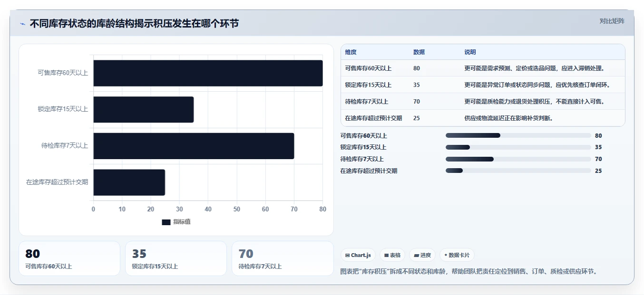644x295 pixels.
Task: Click the lightning icon beside the title
Action: point(23,24)
